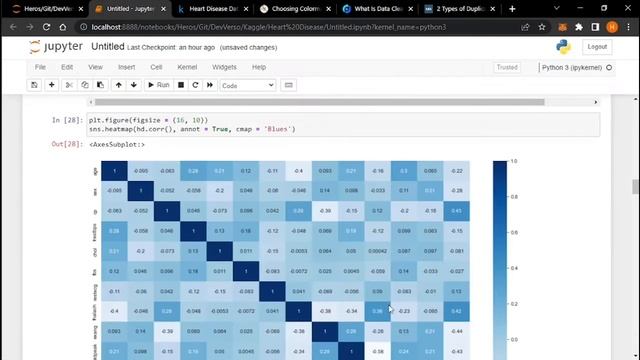Click the heatmap age-age cell
640x360 pixels.
click(x=114, y=171)
